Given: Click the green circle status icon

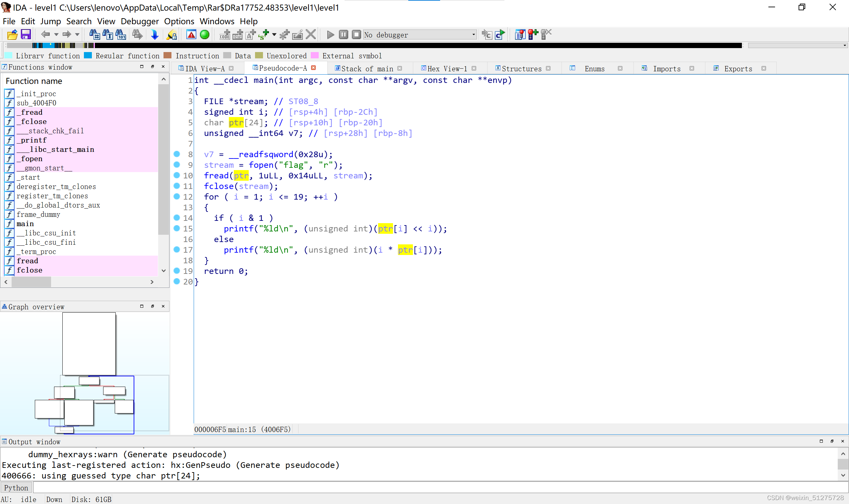Looking at the screenshot, I should coord(205,34).
